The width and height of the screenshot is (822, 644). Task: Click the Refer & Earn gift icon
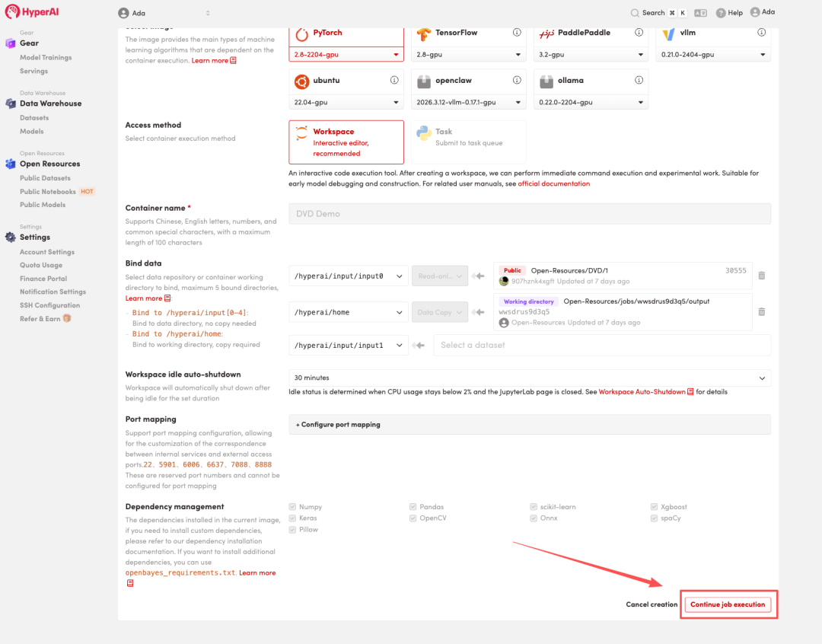click(66, 318)
